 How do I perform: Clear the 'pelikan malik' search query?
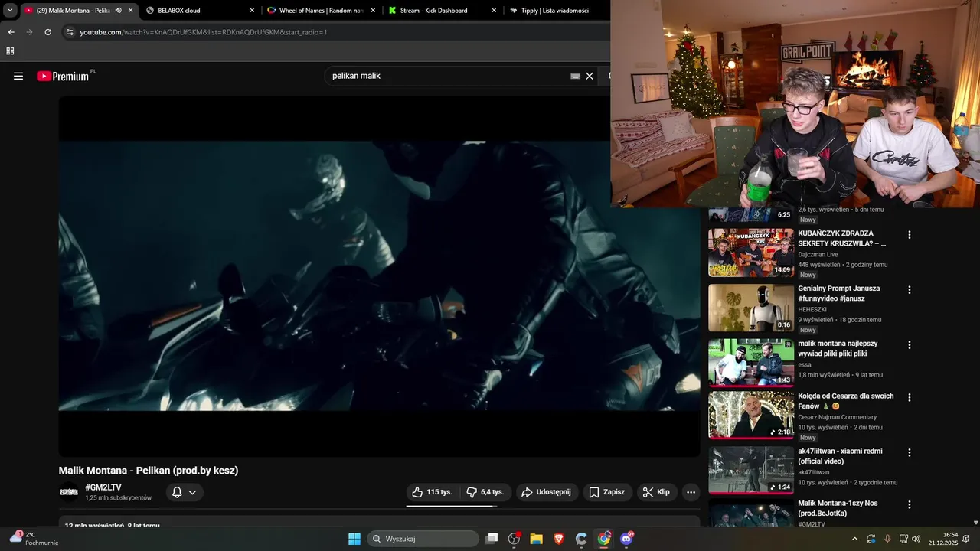[x=590, y=76]
